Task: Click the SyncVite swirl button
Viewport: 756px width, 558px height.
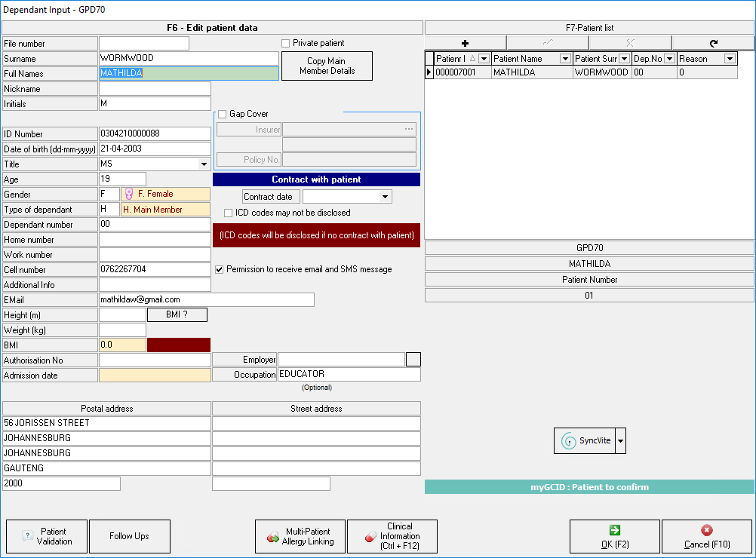Action: (585, 440)
